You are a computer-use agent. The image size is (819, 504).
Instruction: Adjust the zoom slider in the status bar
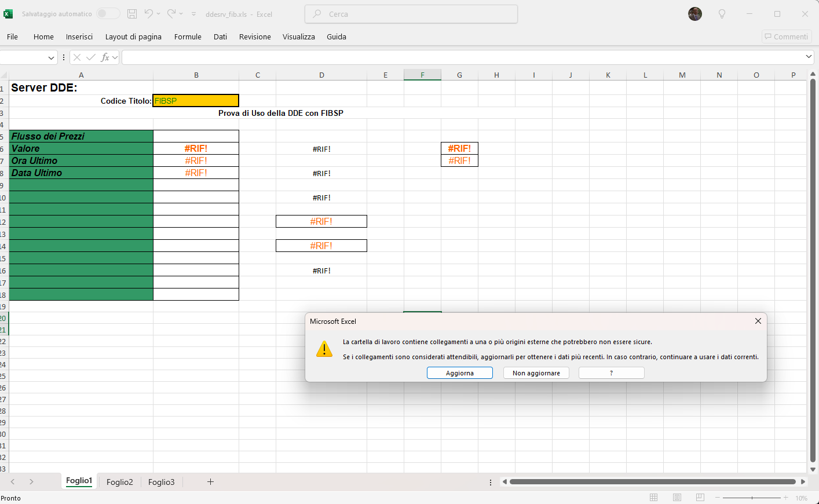pyautogui.click(x=752, y=498)
